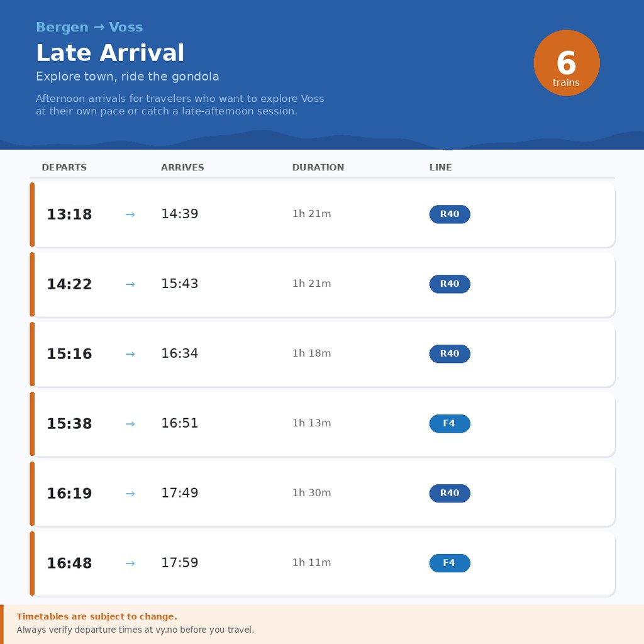Select the 14:22 train row
This screenshot has height=644, width=644.
point(323,284)
